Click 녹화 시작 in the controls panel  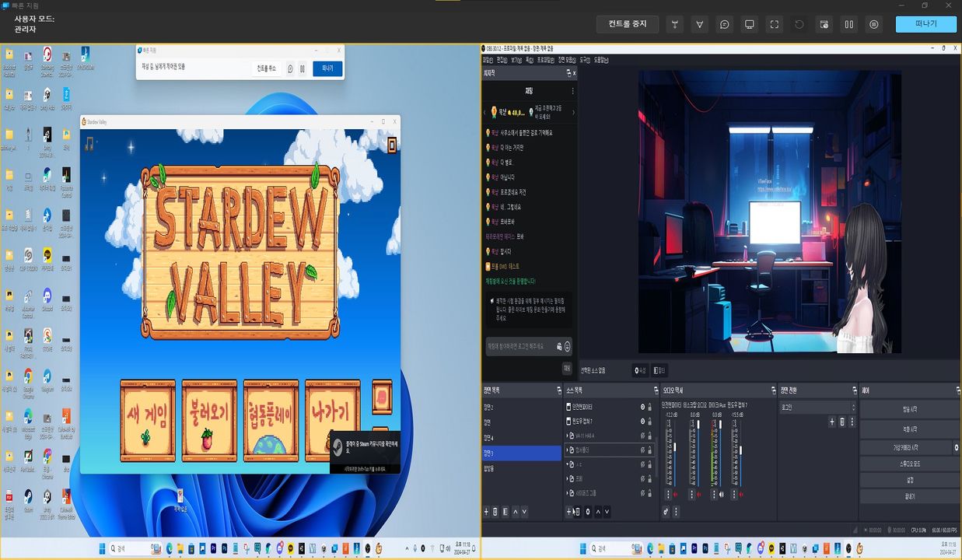pyautogui.click(x=909, y=429)
